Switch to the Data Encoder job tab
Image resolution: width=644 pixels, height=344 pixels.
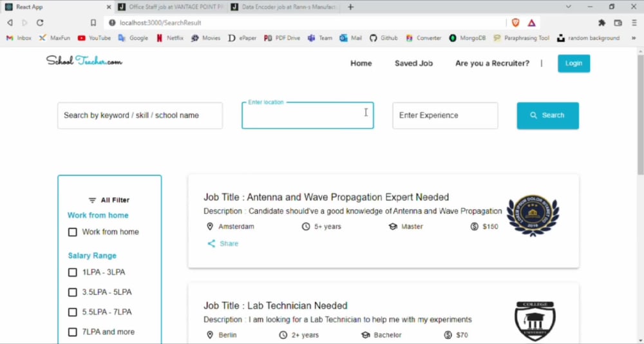click(x=284, y=7)
